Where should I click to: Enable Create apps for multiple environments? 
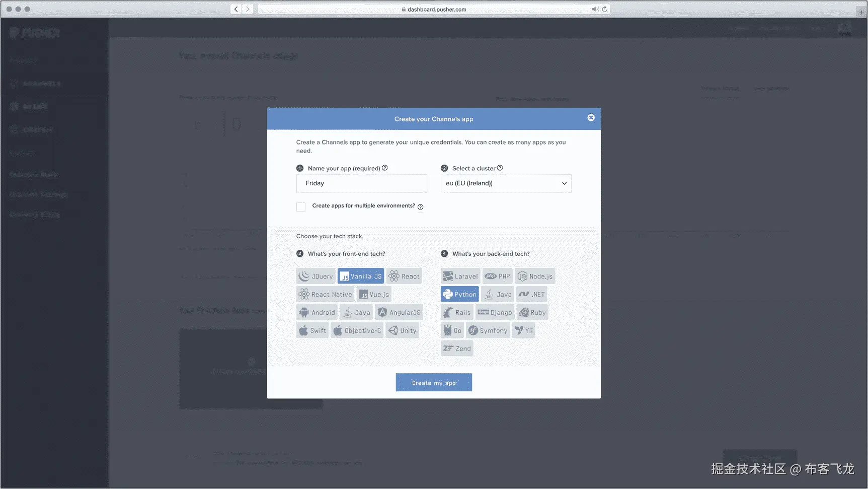tap(301, 207)
